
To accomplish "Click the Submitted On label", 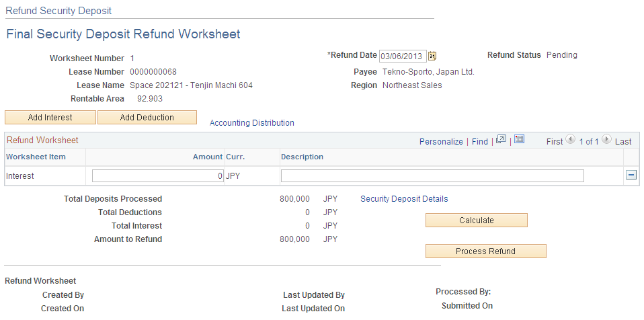I will pyautogui.click(x=467, y=306).
